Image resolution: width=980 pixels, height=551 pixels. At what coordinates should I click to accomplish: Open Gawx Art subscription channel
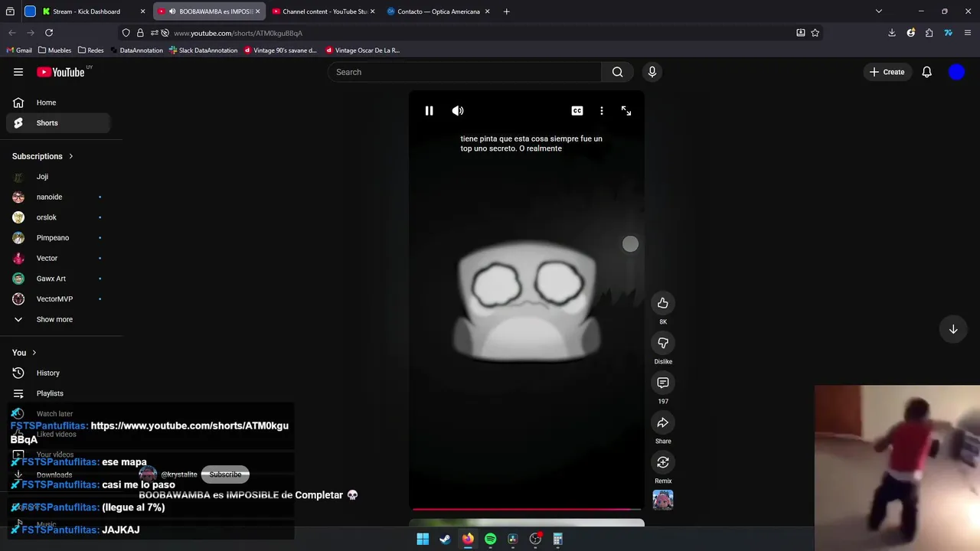click(58, 279)
